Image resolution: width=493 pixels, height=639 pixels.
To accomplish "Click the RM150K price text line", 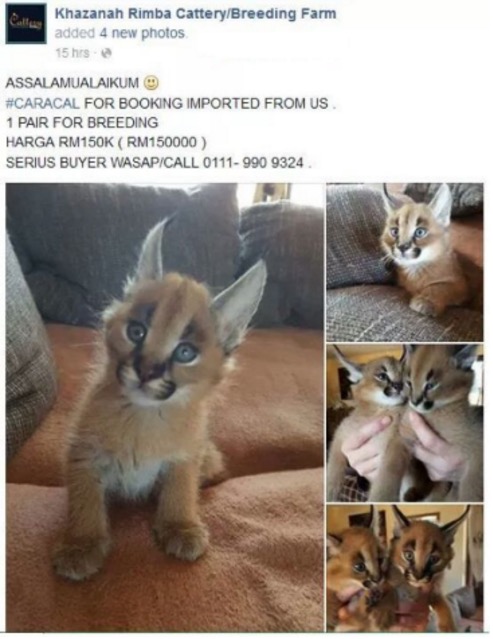I will [x=106, y=142].
